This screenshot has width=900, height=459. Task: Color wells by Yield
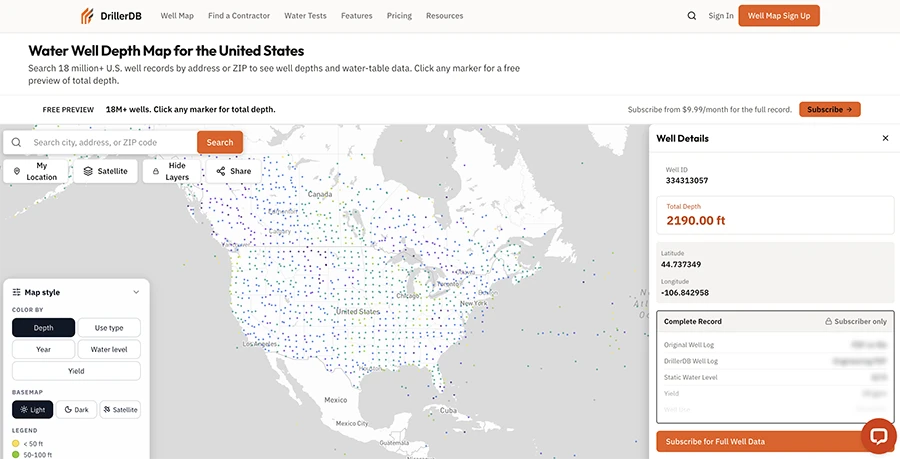[76, 371]
